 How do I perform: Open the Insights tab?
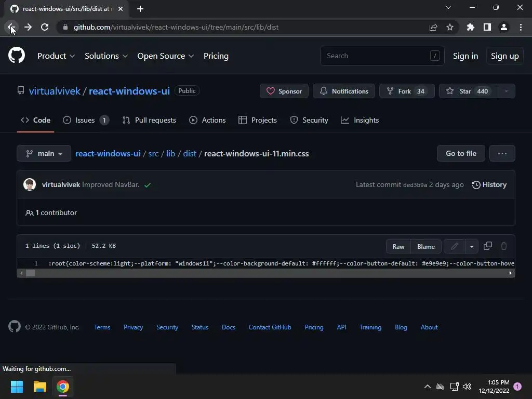(x=360, y=120)
